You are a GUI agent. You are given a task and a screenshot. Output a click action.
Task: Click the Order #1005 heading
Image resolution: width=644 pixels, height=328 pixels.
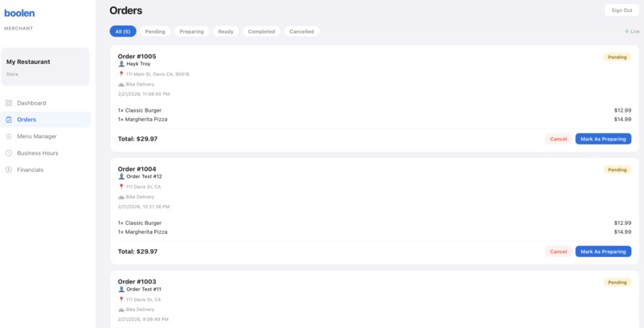[x=137, y=57]
